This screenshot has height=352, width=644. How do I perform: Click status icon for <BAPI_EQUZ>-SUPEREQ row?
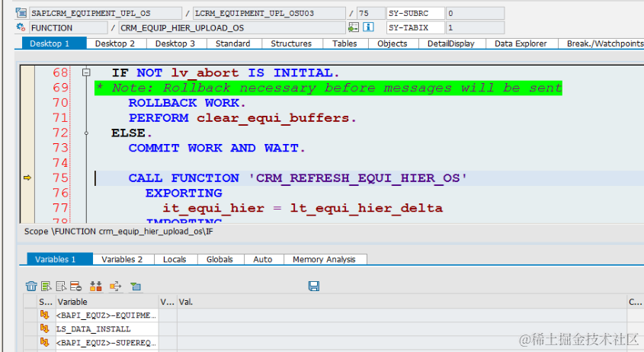click(x=44, y=342)
